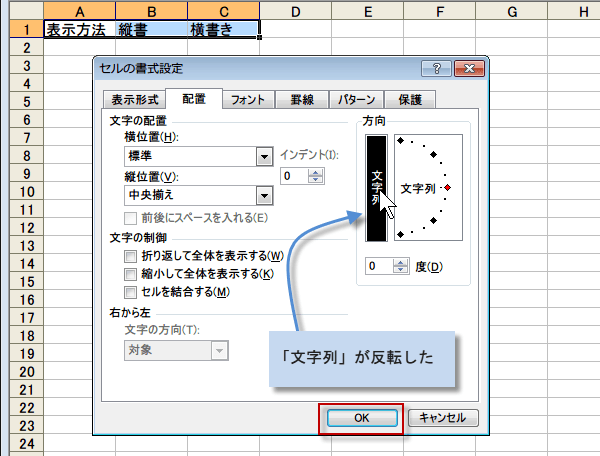Image resolution: width=600 pixels, height=456 pixels.
Task: Select the 配置 tab
Action: (194, 99)
